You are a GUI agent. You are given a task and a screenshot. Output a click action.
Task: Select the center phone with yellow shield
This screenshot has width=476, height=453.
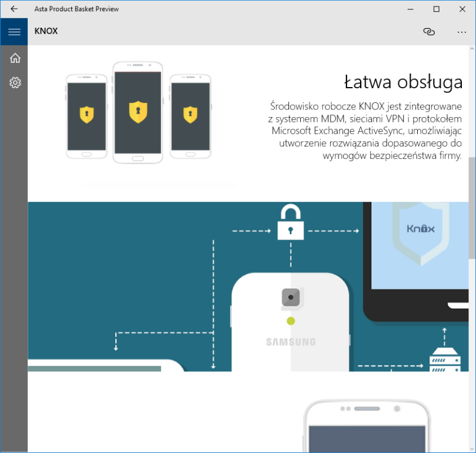click(137, 112)
